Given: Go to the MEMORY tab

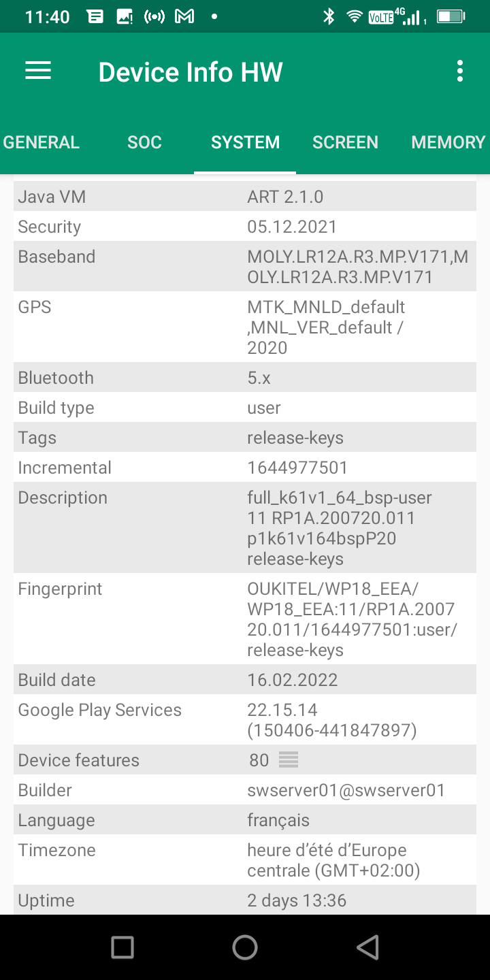Looking at the screenshot, I should [448, 142].
